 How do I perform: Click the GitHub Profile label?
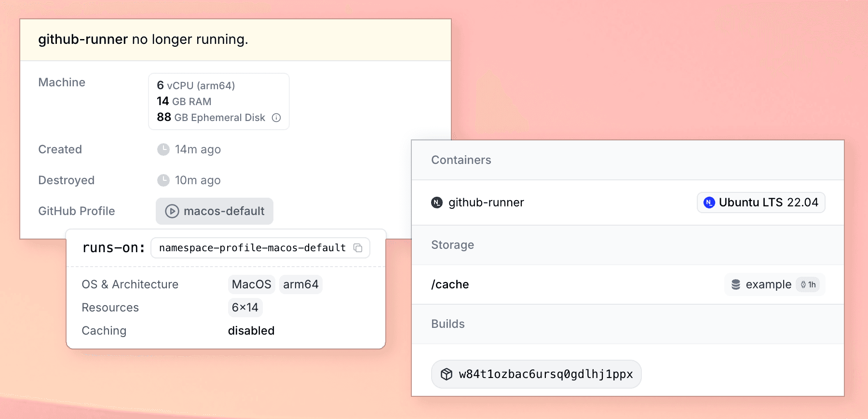click(x=77, y=211)
